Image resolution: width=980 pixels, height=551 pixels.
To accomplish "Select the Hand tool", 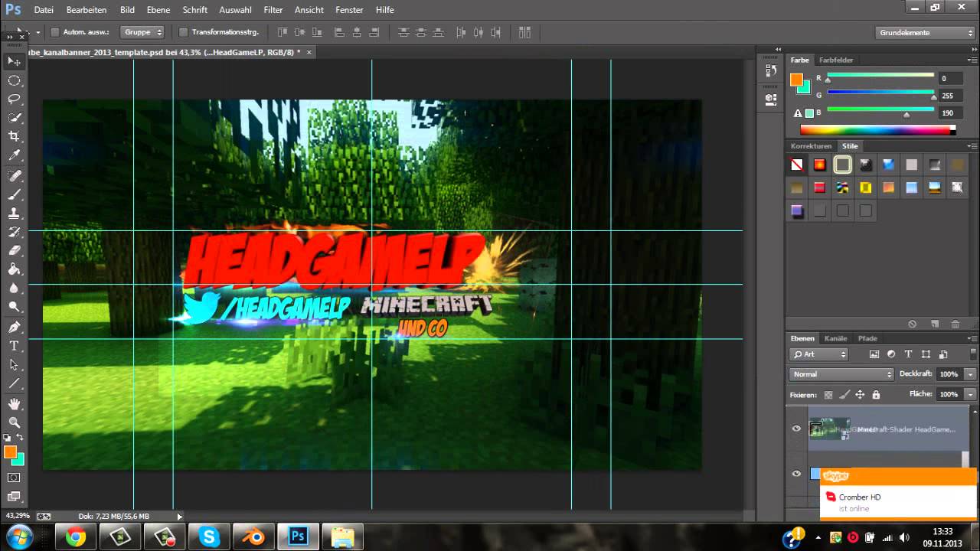I will click(x=14, y=403).
